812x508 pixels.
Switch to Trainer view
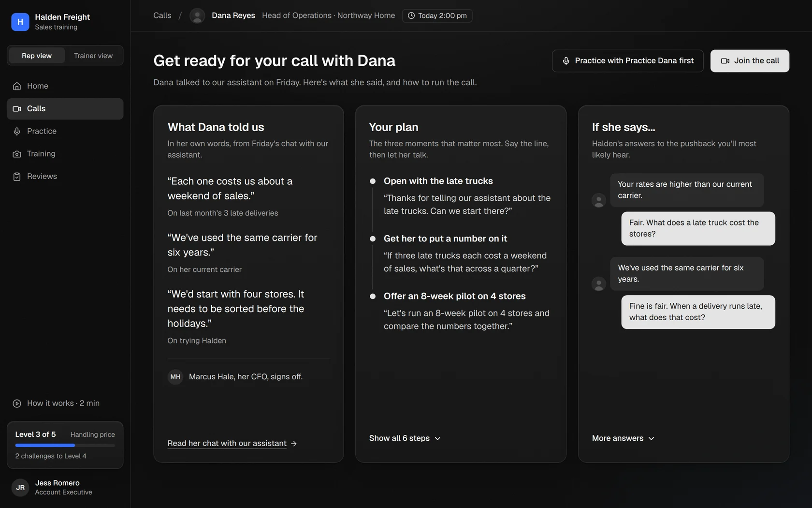[x=93, y=56]
